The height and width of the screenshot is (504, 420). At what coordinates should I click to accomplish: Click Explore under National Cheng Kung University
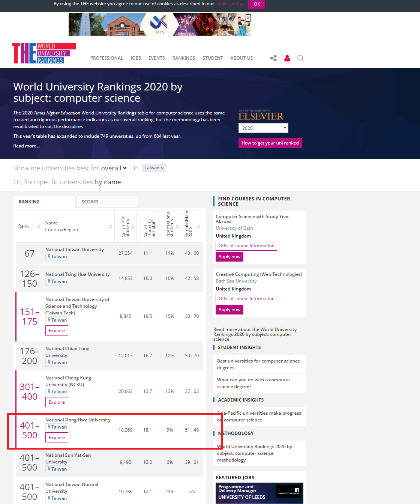(57, 402)
